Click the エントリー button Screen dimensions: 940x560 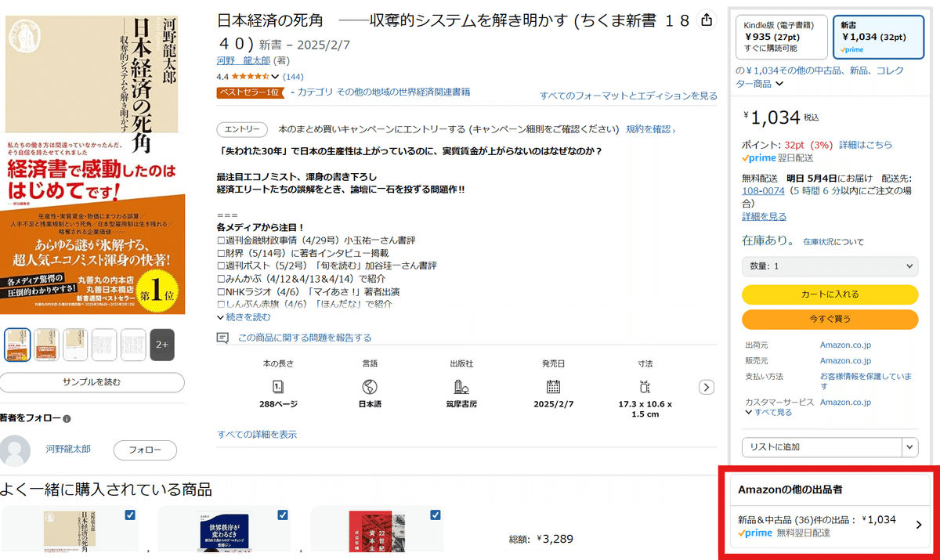click(242, 129)
